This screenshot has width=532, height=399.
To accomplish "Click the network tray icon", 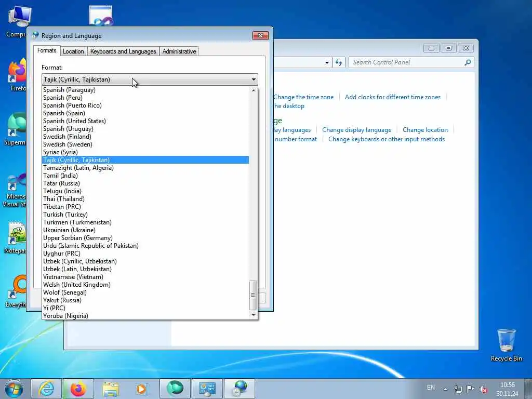I will point(458,389).
